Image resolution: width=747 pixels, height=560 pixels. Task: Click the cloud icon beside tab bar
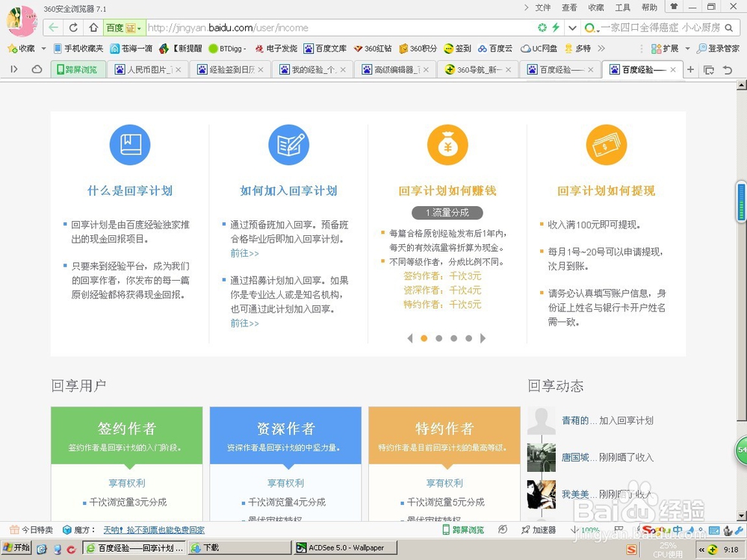37,69
